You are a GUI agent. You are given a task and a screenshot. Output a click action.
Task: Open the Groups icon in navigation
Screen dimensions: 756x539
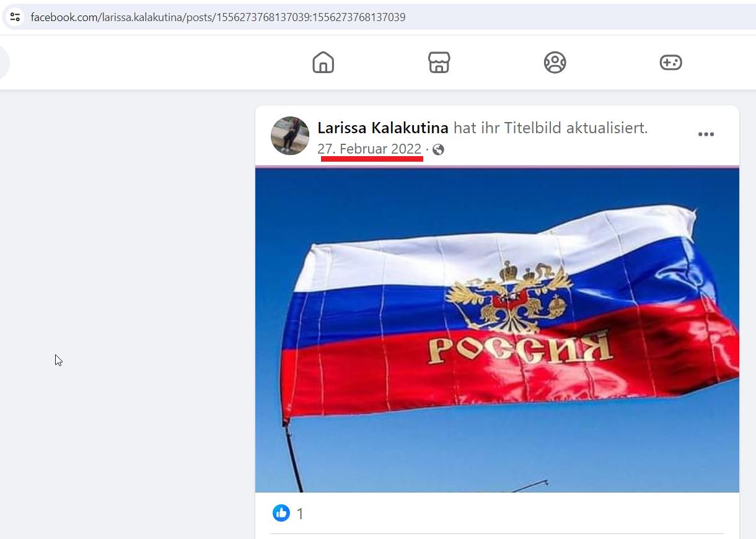[x=555, y=63]
